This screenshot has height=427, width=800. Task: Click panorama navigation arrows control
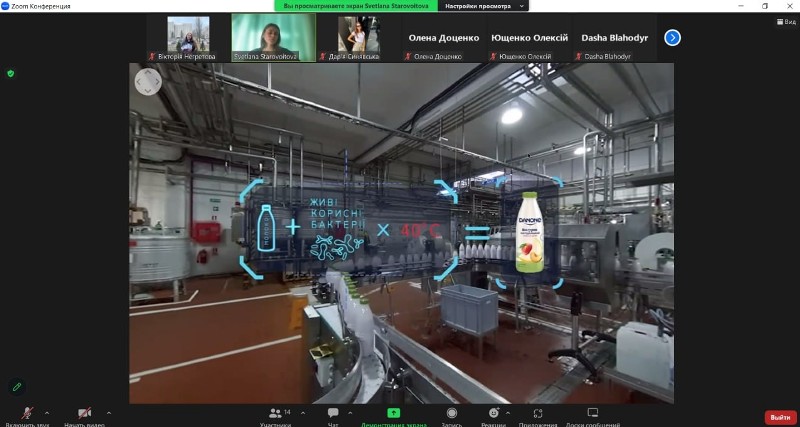(148, 82)
